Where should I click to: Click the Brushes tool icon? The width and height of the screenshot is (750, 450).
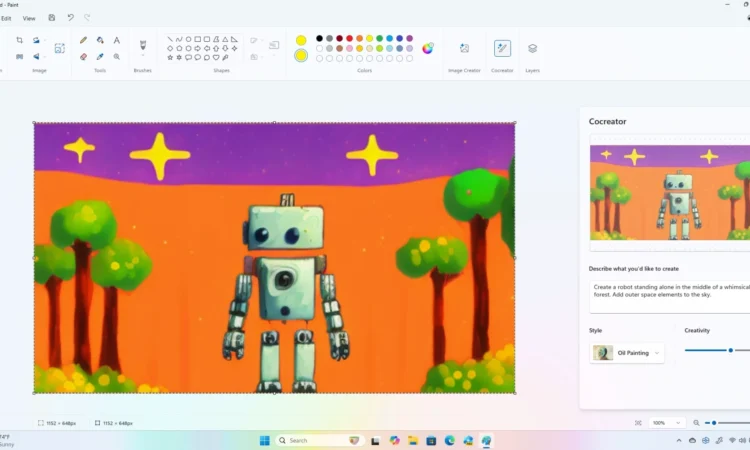pyautogui.click(x=143, y=45)
